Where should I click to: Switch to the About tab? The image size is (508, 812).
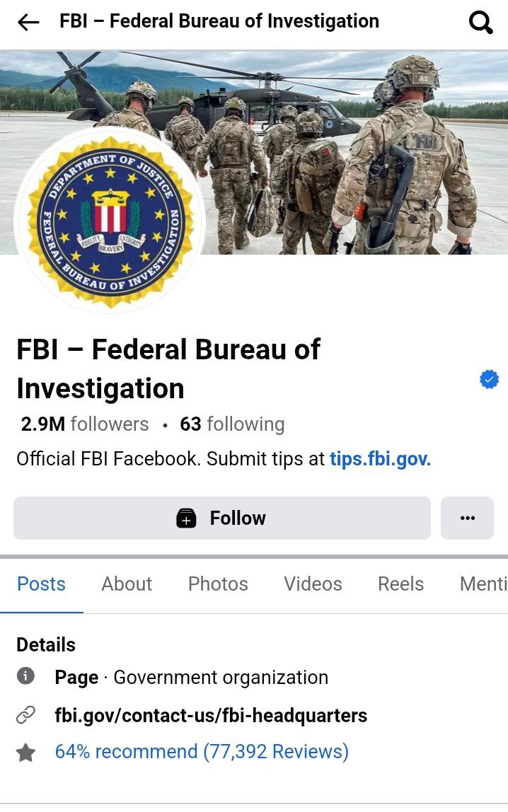click(x=127, y=584)
